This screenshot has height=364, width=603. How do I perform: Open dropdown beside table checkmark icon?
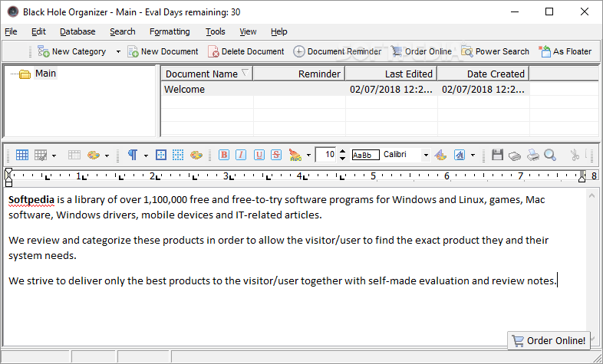pyautogui.click(x=54, y=156)
